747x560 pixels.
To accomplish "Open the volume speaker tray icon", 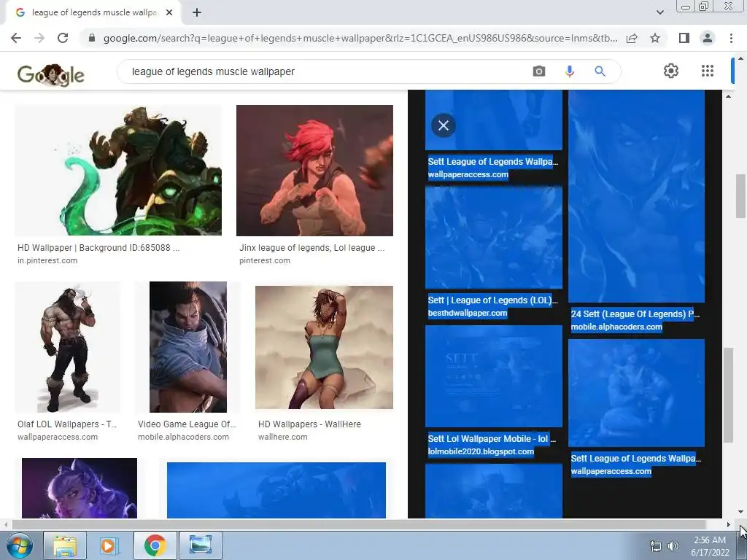I will [673, 546].
